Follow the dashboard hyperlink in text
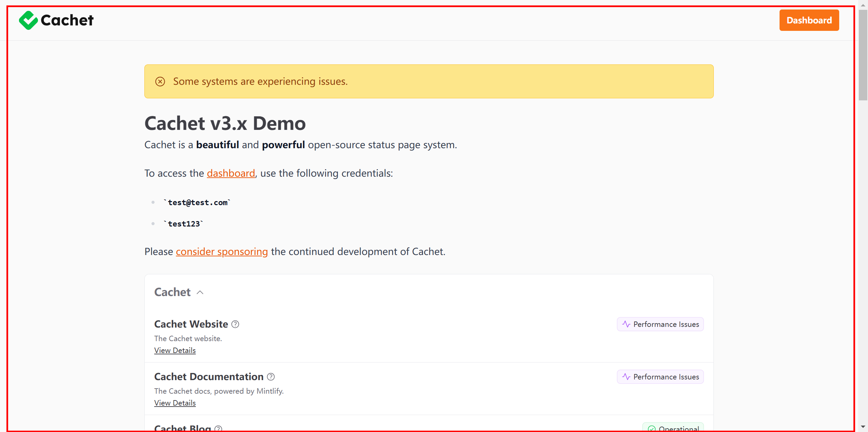This screenshot has width=868, height=432. [231, 173]
